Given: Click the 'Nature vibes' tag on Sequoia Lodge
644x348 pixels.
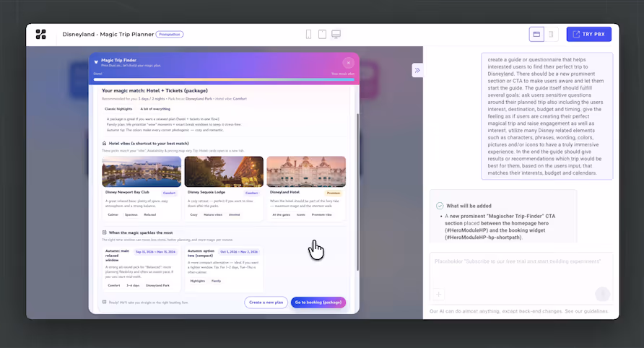Looking at the screenshot, I should [213, 215].
